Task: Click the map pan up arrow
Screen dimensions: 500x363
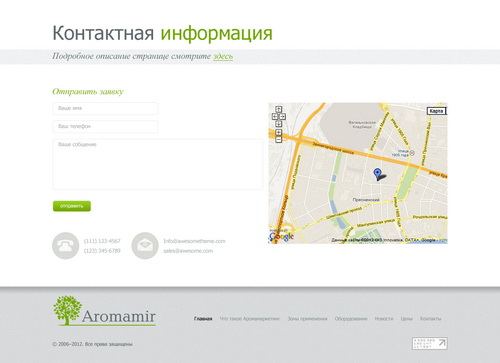Action: (x=279, y=109)
